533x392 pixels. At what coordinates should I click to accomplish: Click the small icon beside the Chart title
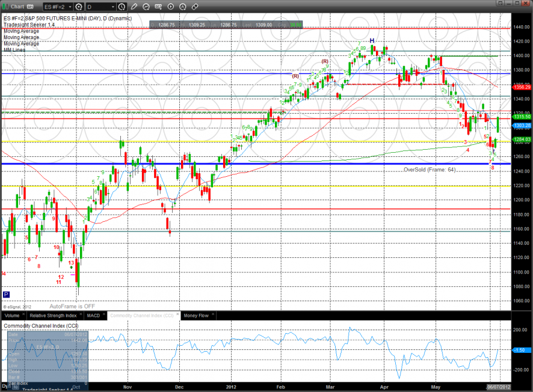tap(30, 7)
